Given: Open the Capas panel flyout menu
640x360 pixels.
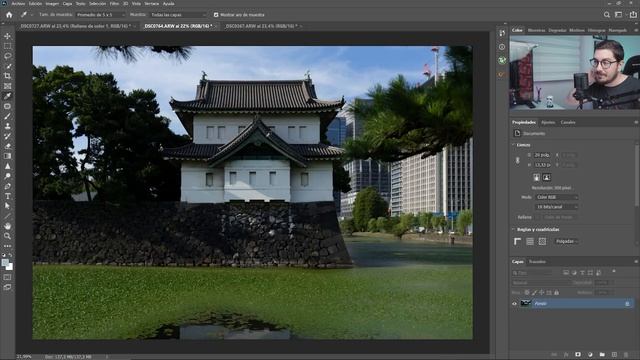Looking at the screenshot, I should [636, 262].
